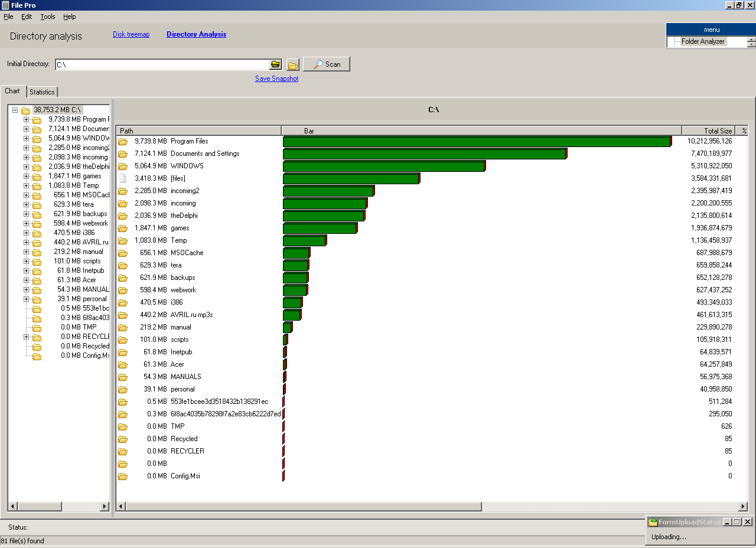
Task: Click the Config.Msi folder icon in chart list
Action: (x=123, y=476)
